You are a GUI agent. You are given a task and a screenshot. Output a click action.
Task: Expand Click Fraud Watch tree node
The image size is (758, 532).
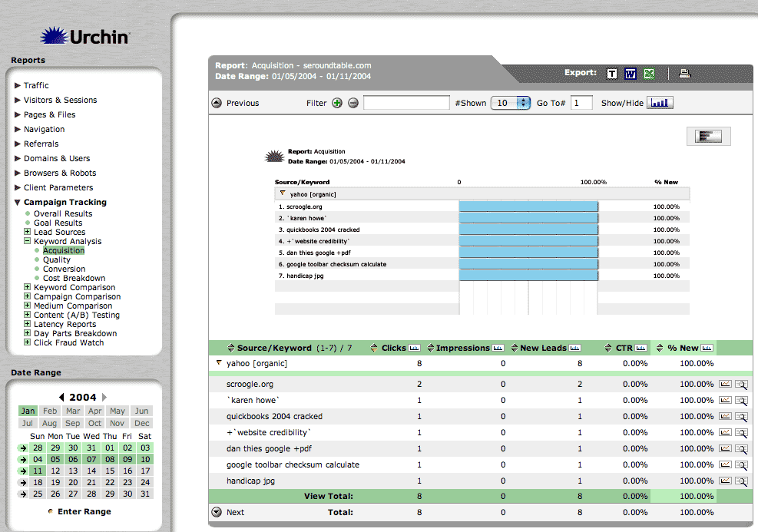click(27, 342)
